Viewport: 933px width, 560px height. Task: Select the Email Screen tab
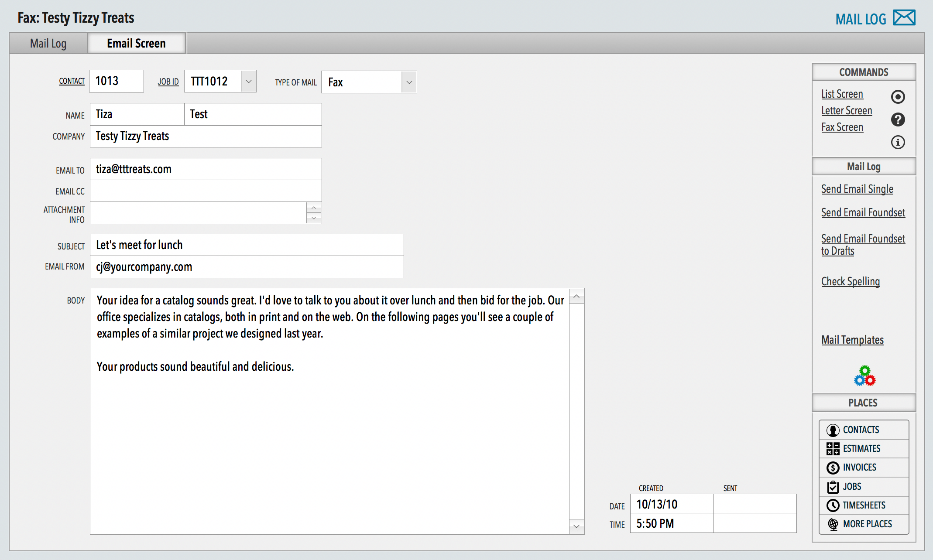coord(136,44)
